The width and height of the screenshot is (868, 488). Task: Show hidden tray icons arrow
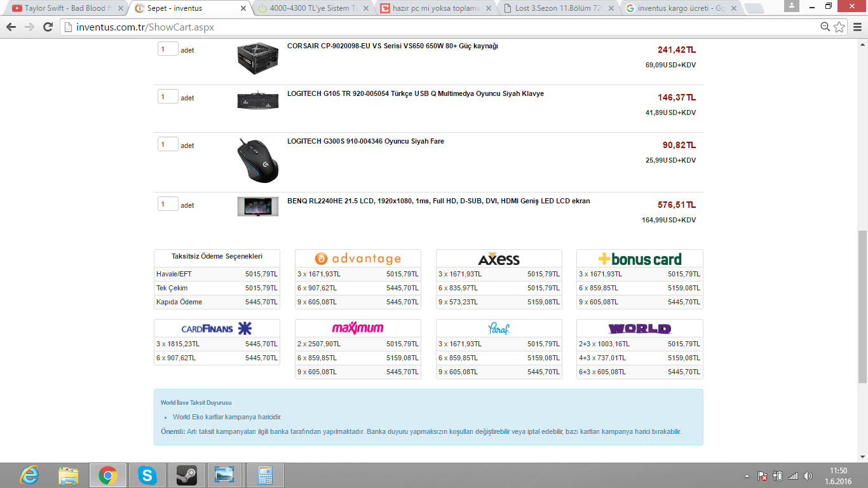click(747, 476)
